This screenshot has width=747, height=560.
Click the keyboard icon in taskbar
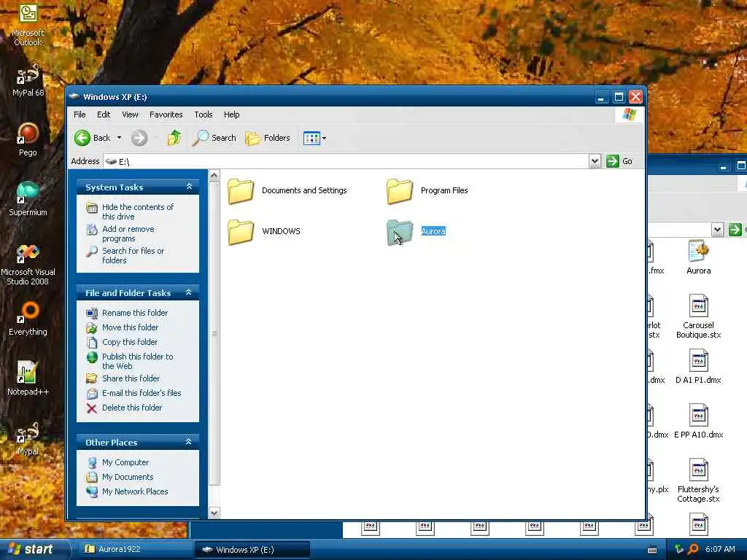click(x=652, y=550)
